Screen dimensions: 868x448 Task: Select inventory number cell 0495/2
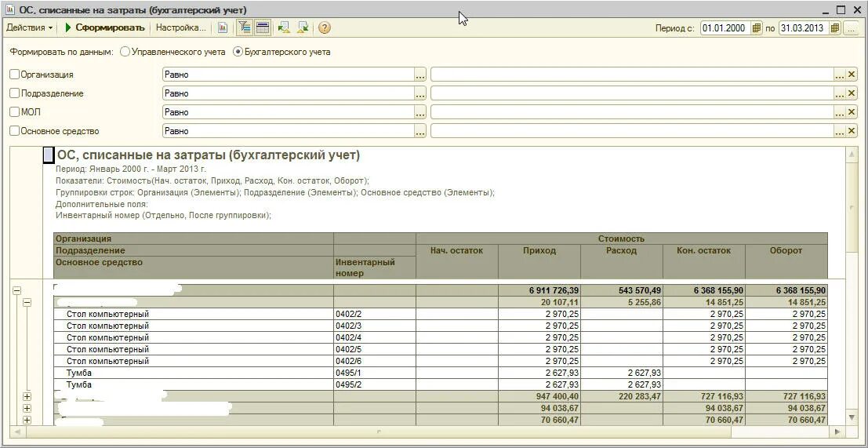click(375, 384)
